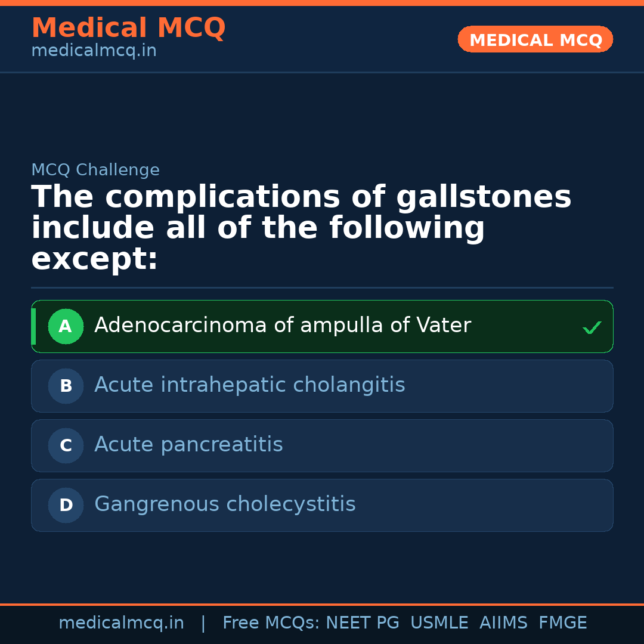Open medicalmcq.in link in the footer bar

(x=121, y=623)
